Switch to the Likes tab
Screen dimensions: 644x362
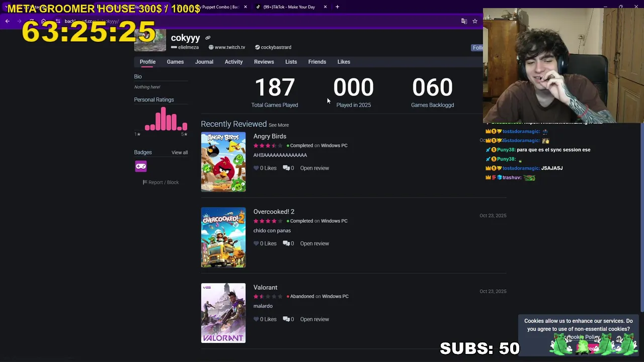tap(344, 62)
